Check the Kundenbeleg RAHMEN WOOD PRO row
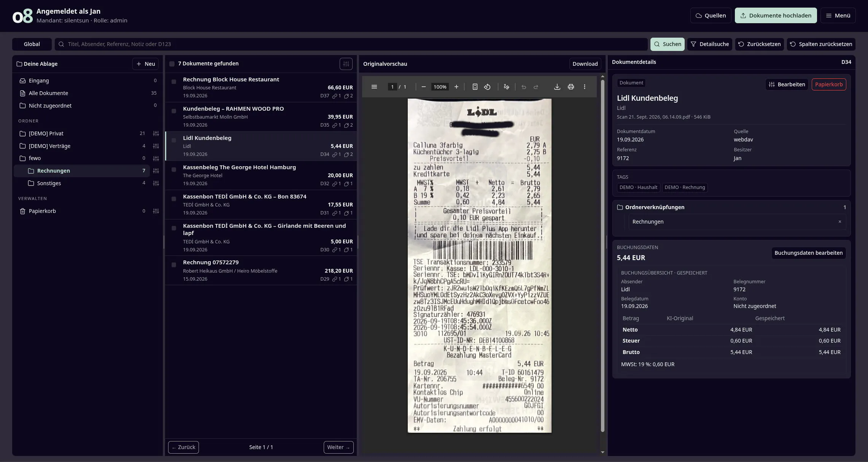The width and height of the screenshot is (868, 462). pos(174,111)
